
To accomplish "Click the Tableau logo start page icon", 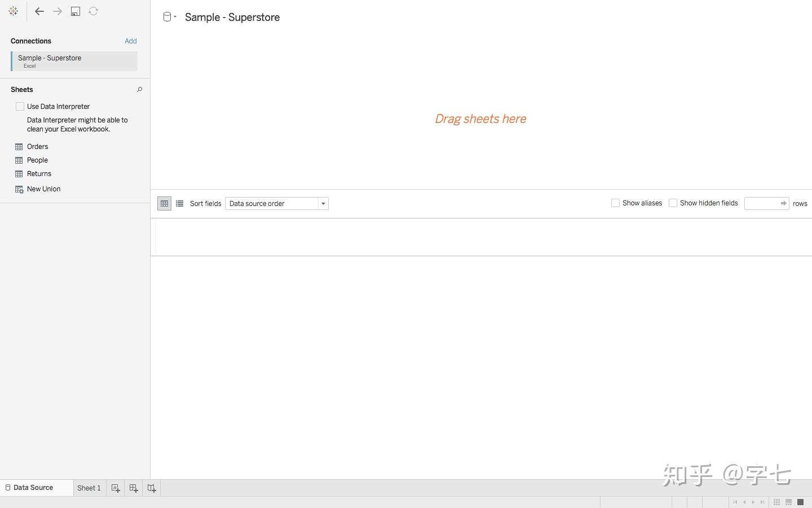I will pos(13,11).
